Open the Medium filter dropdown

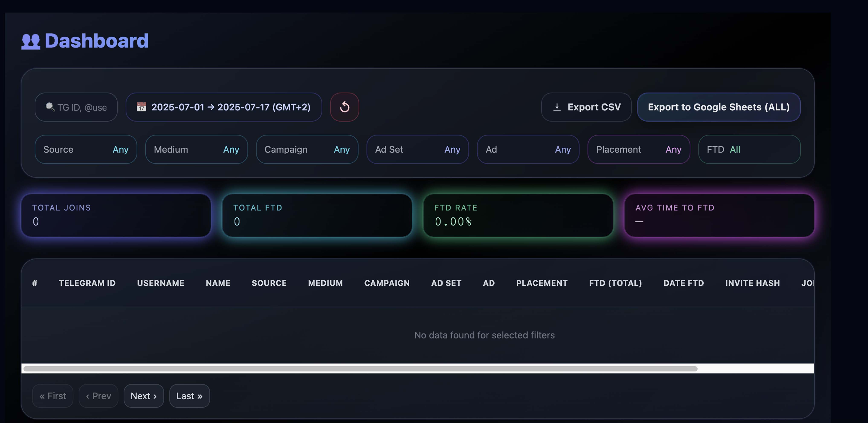click(196, 149)
